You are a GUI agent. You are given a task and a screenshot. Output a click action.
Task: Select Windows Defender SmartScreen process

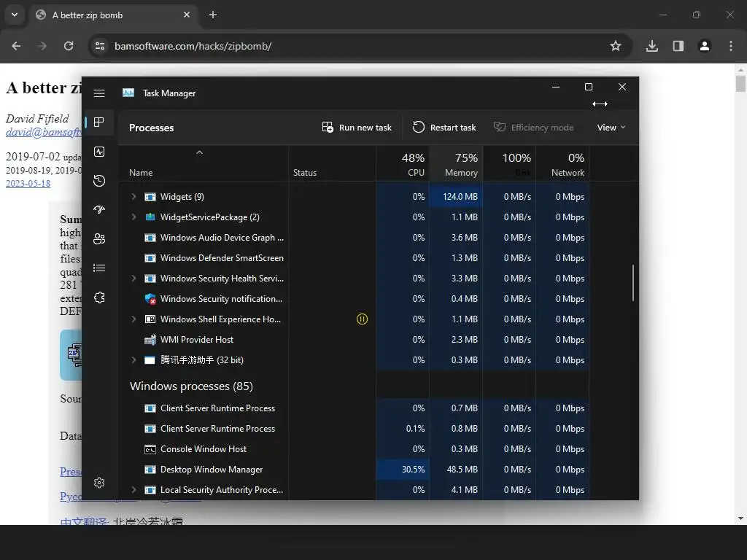(x=354, y=258)
